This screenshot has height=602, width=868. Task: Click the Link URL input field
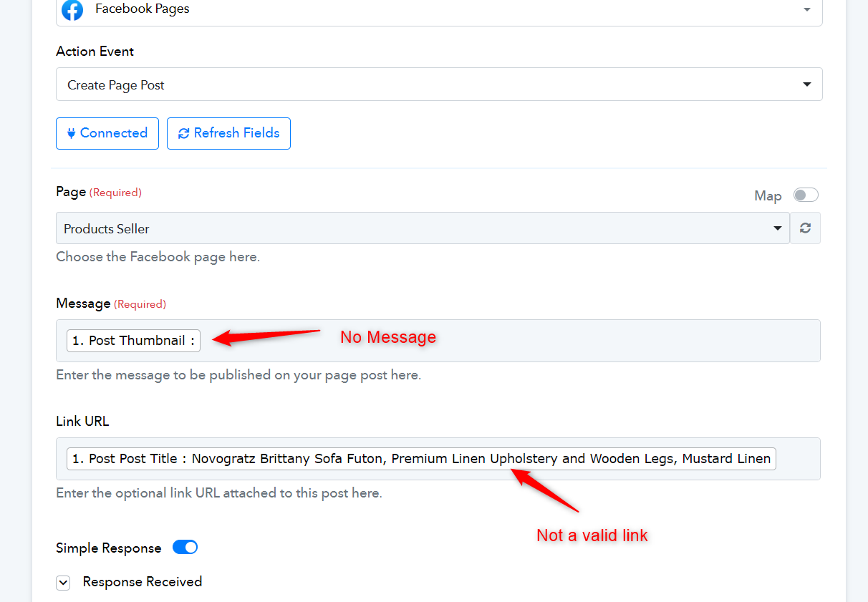coord(438,459)
